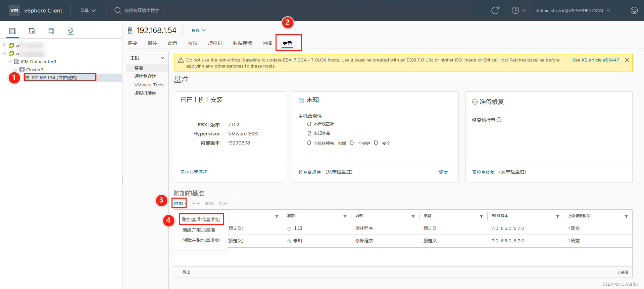
Task: Expand the first vCenter tree node
Action: tap(4, 45)
